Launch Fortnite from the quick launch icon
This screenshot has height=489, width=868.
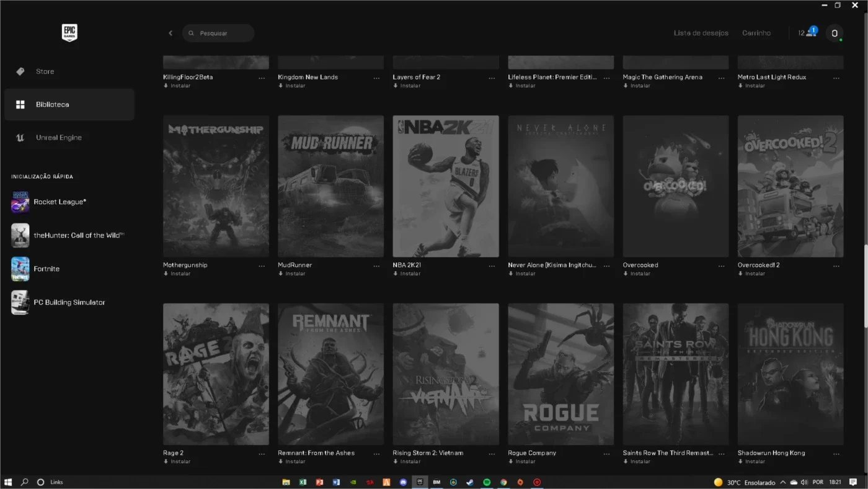(20, 269)
